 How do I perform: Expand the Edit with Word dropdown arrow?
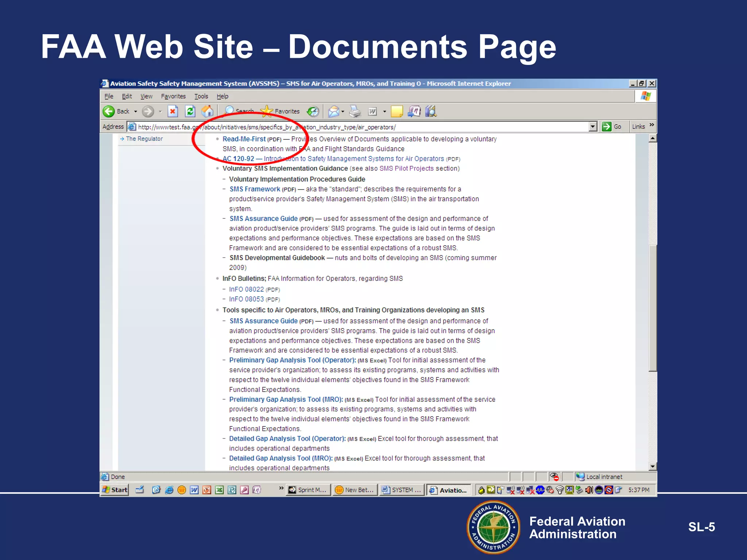pyautogui.click(x=384, y=112)
